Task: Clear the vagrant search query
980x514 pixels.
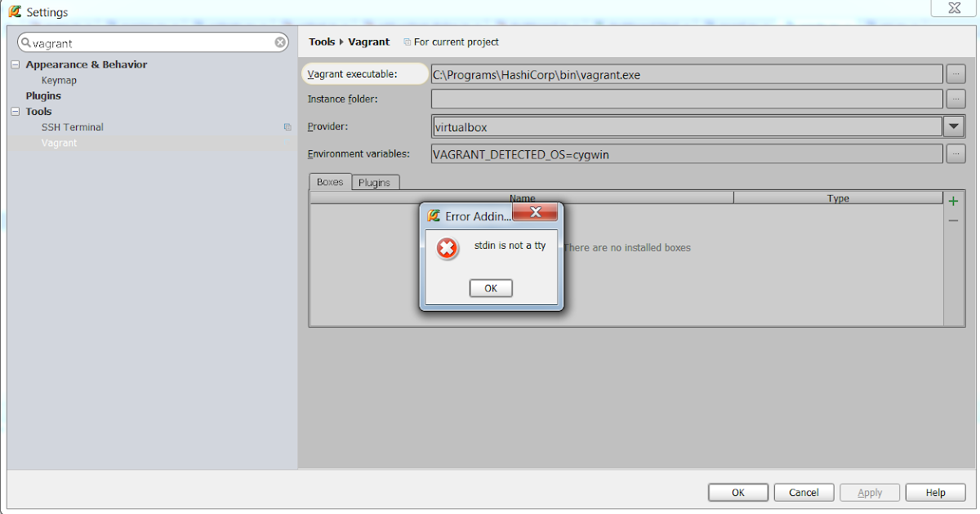Action: pos(280,42)
